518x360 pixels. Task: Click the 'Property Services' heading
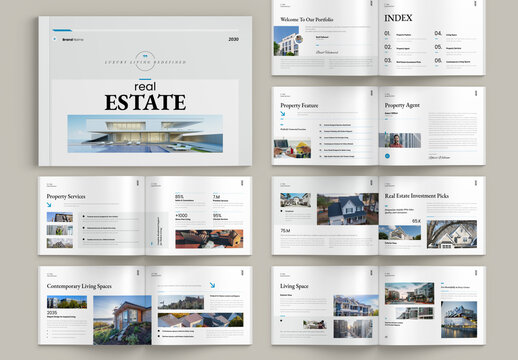[66, 196]
